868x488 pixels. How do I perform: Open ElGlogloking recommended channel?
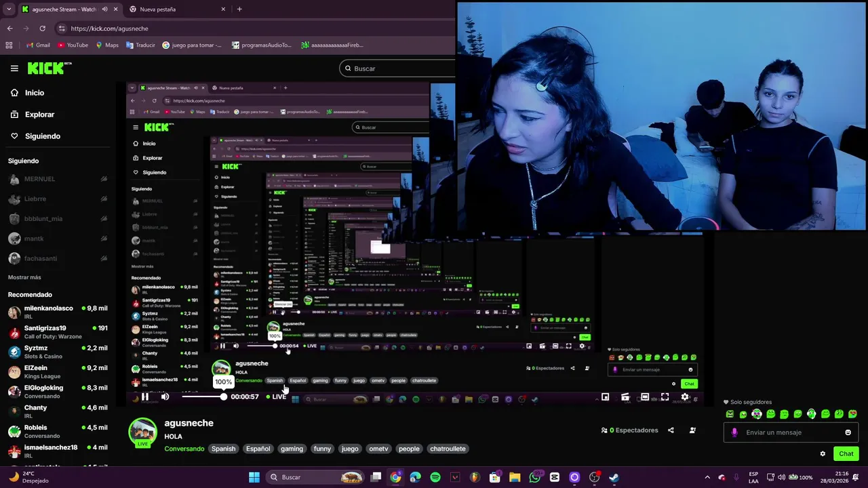pyautogui.click(x=58, y=392)
